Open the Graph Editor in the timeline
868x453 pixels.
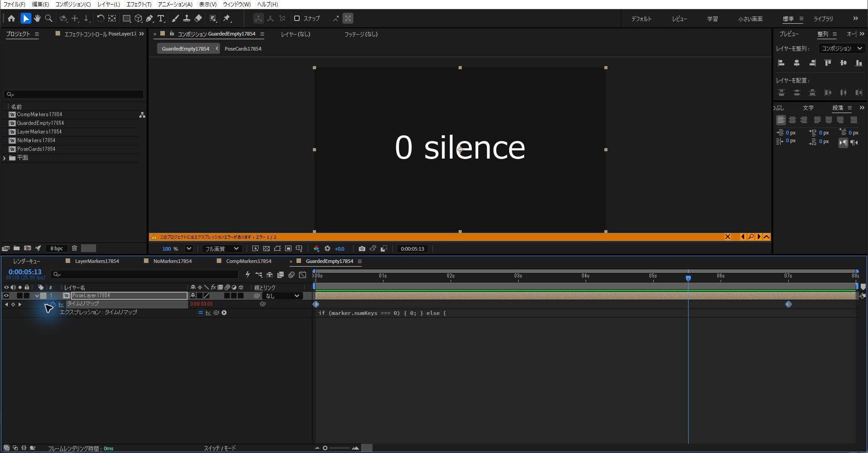coord(302,274)
